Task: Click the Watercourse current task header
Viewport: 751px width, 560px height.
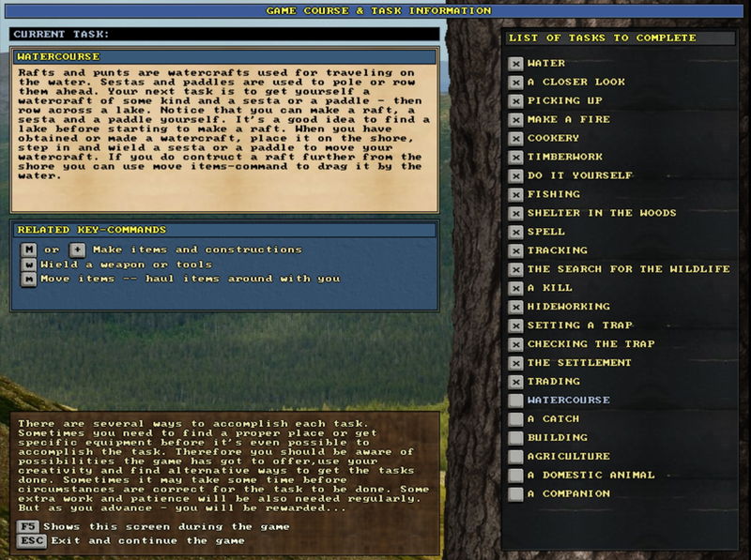Action: tap(224, 57)
